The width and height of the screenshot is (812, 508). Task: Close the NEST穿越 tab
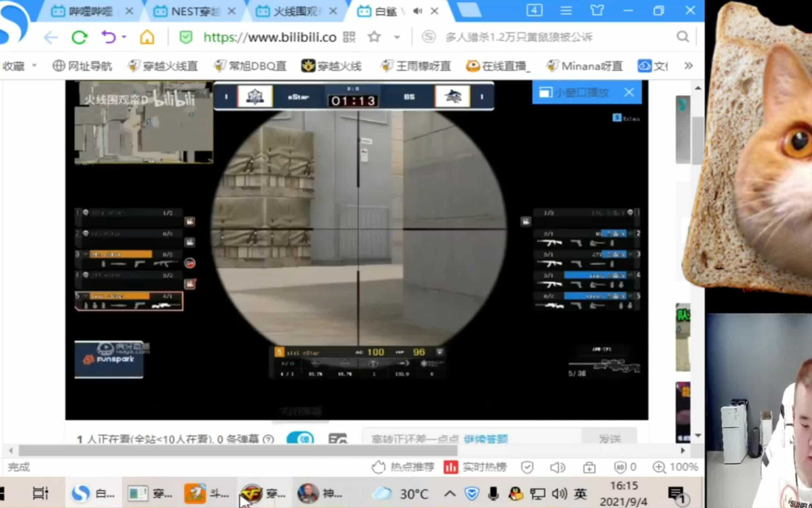pyautogui.click(x=232, y=11)
